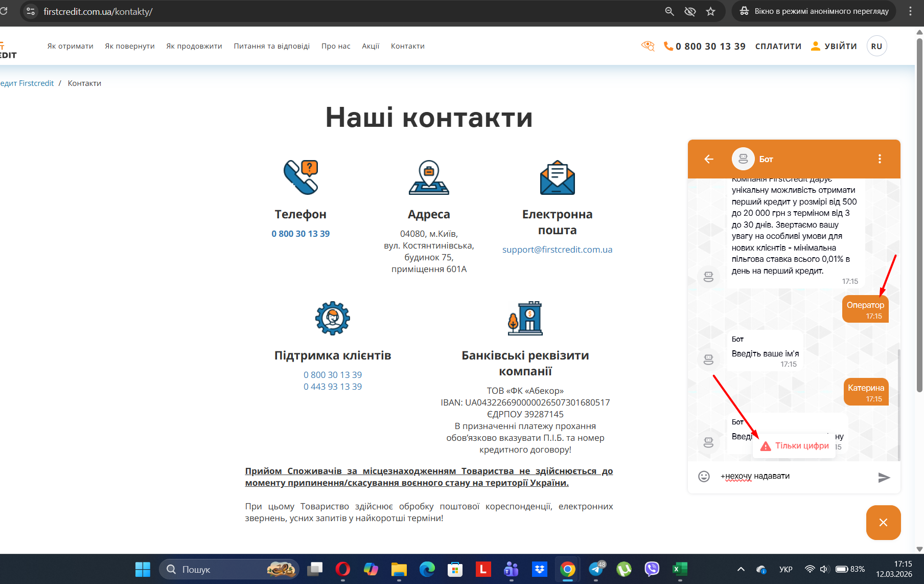The width and height of the screenshot is (924, 584).
Task: Open the chat options three-dot menu
Action: (x=880, y=159)
